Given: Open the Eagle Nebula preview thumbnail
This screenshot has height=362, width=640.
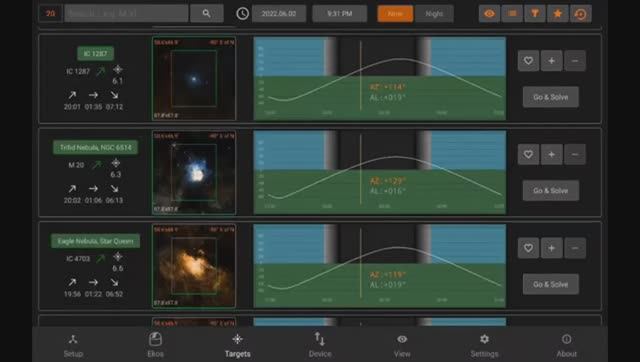Looking at the screenshot, I should click(194, 266).
